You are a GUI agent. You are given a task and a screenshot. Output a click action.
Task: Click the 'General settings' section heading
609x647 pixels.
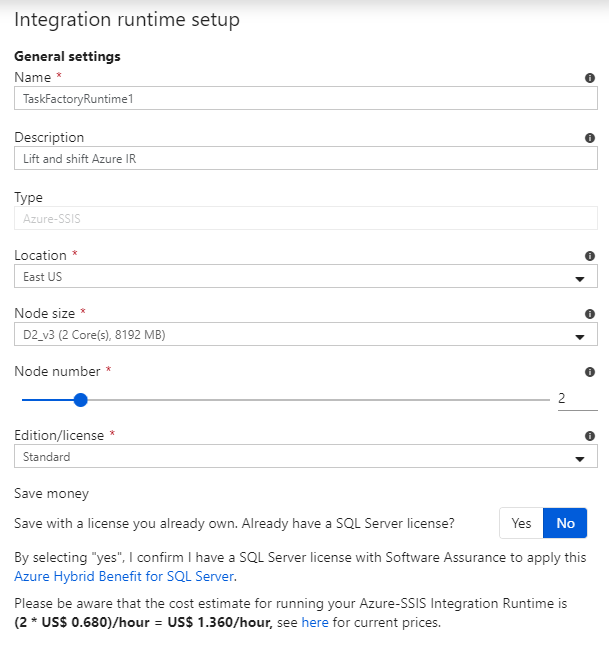(x=67, y=57)
